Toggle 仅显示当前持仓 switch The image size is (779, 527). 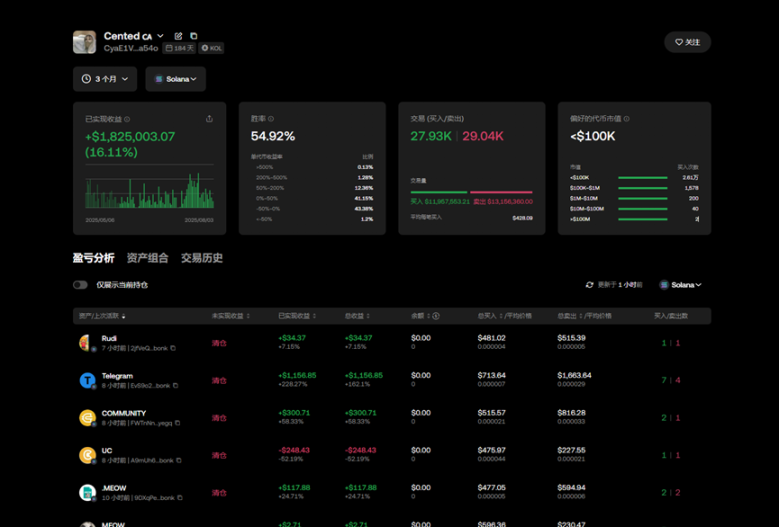[x=80, y=285]
